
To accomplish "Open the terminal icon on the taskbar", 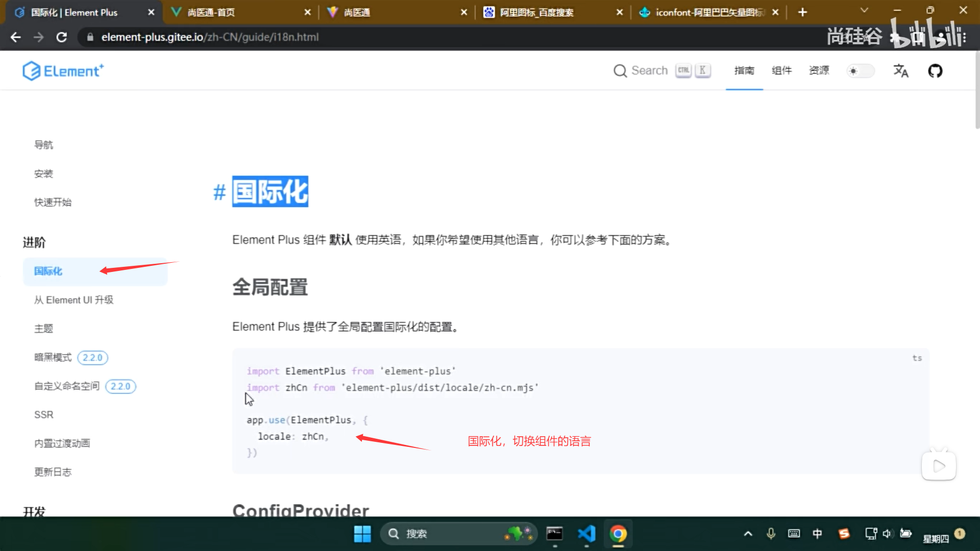I will (x=555, y=534).
